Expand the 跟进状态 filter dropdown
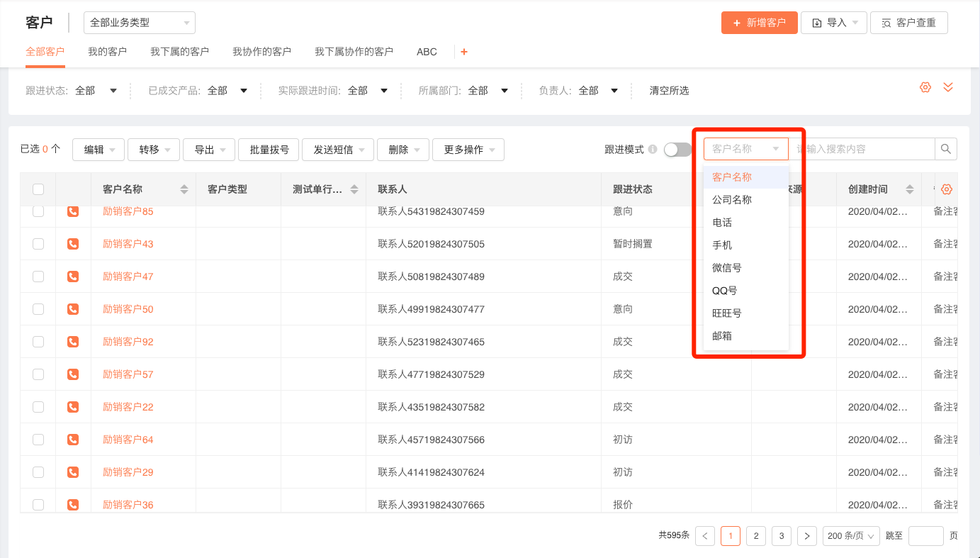This screenshot has height=558, width=980. (x=113, y=91)
